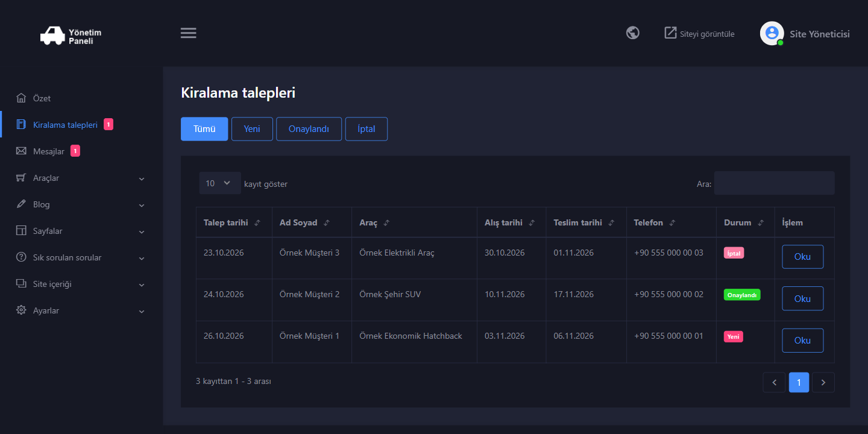This screenshot has height=434, width=868.
Task: Sort by Talep tarihi column arrows
Action: [257, 223]
